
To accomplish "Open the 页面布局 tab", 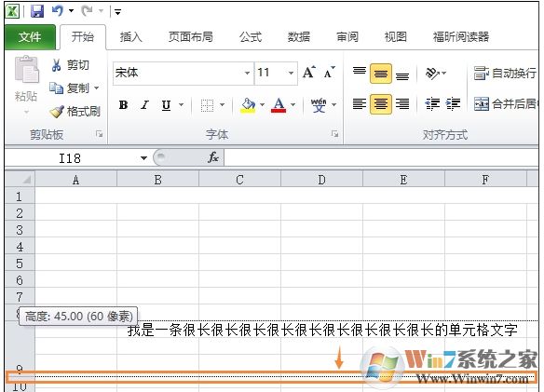I will (190, 36).
